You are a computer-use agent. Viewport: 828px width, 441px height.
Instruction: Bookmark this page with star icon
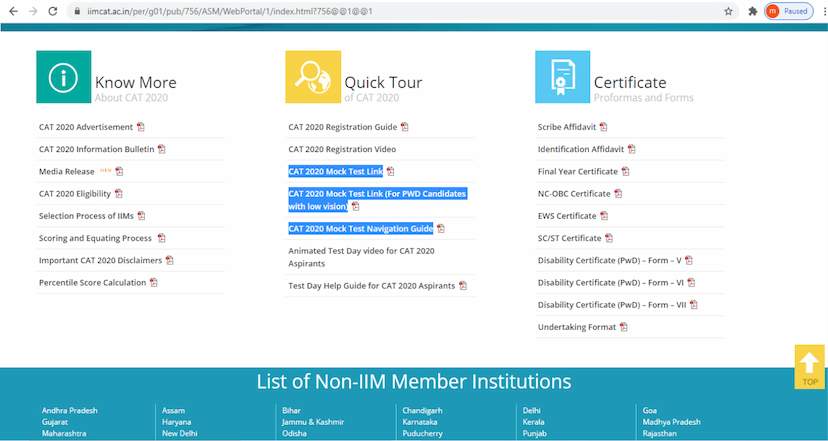(728, 11)
